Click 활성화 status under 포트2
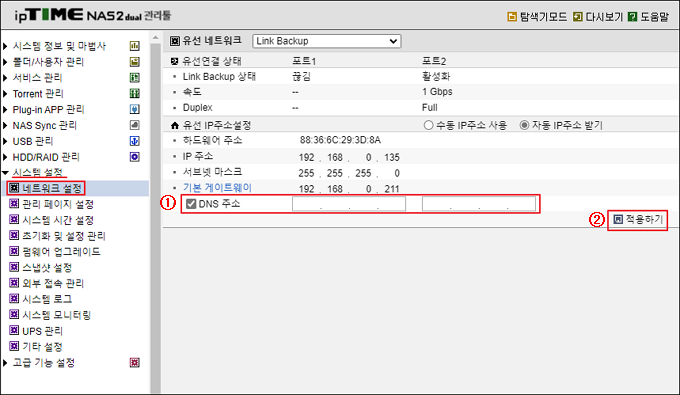The image size is (680, 395). click(436, 76)
